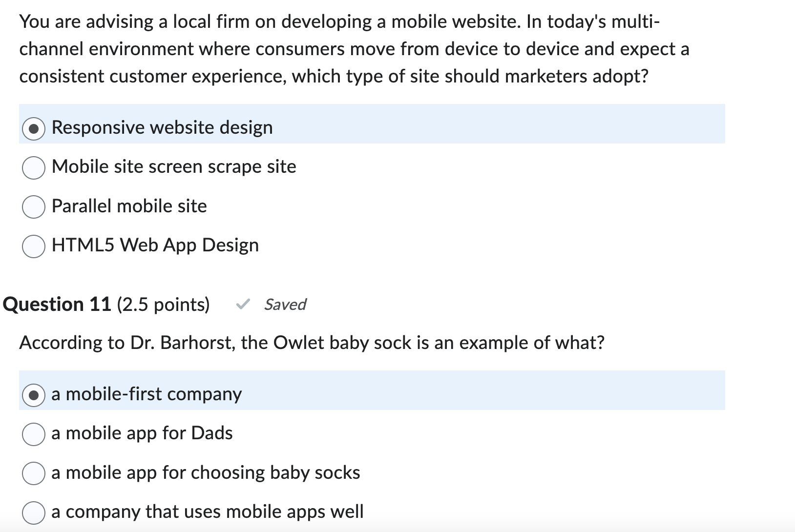Choose a mobile-first company answer
The height and width of the screenshot is (532, 795).
tap(146, 394)
